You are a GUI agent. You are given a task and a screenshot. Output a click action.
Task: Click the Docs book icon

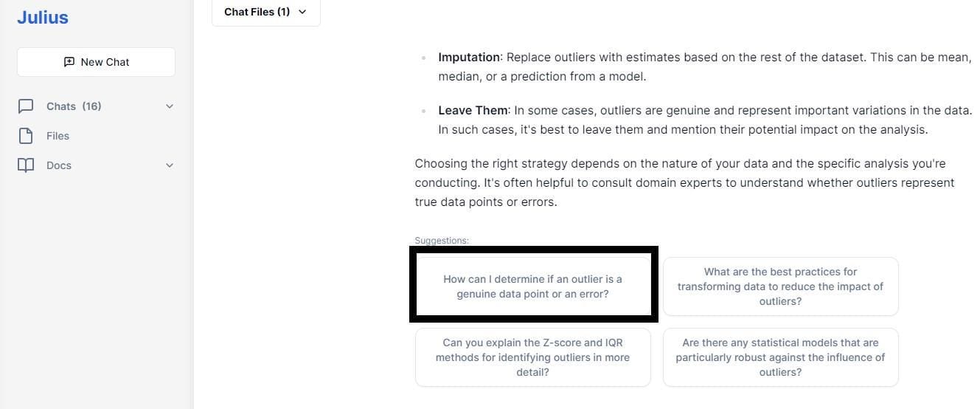pyautogui.click(x=26, y=165)
